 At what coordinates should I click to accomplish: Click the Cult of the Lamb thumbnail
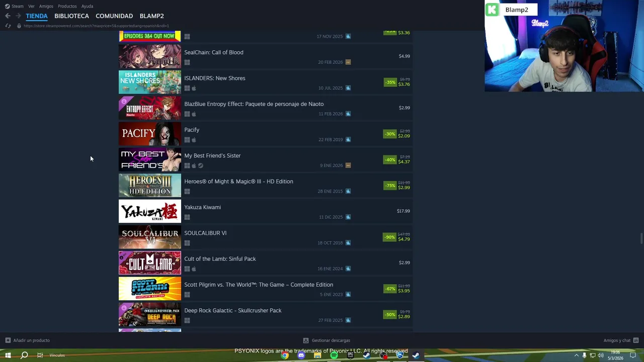[x=149, y=262]
